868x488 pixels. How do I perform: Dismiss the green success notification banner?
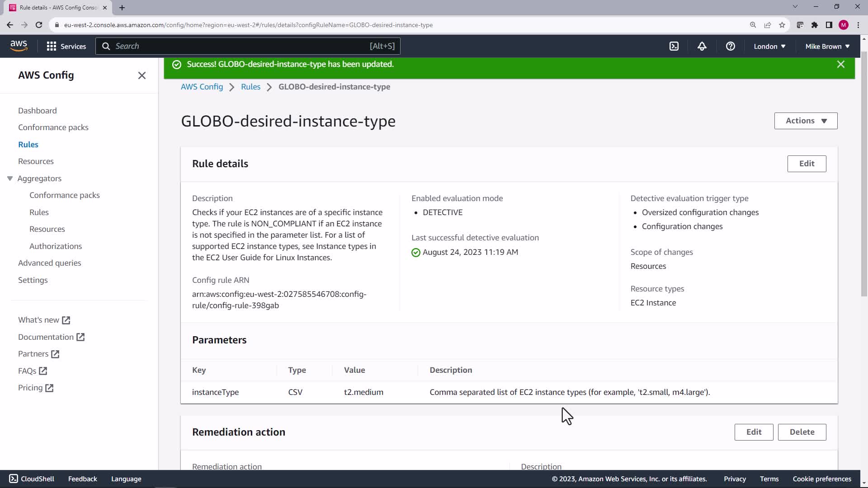coord(840,64)
